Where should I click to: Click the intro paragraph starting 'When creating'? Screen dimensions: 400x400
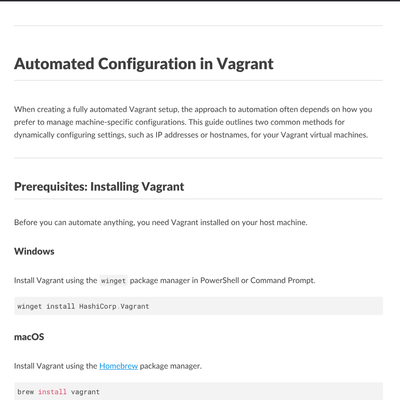point(193,122)
